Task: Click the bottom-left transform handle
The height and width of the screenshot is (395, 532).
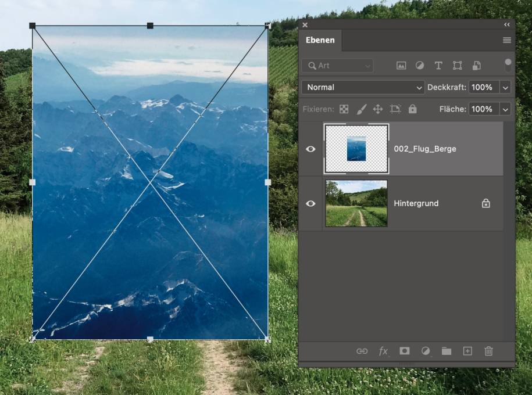Action: (33, 339)
